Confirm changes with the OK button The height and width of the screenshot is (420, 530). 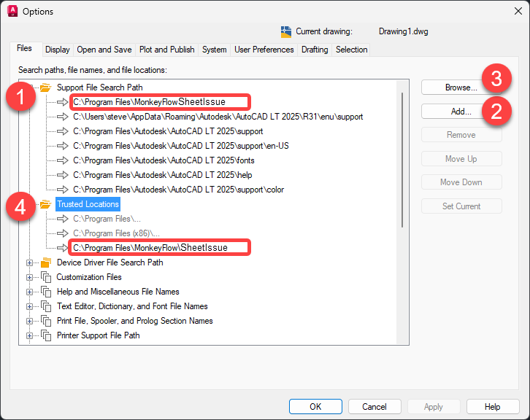pos(315,407)
